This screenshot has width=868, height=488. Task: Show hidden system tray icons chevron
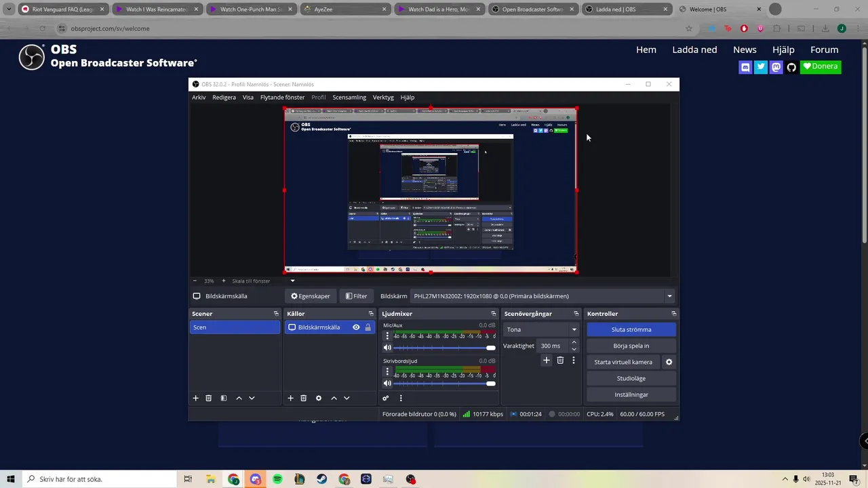[785, 479]
